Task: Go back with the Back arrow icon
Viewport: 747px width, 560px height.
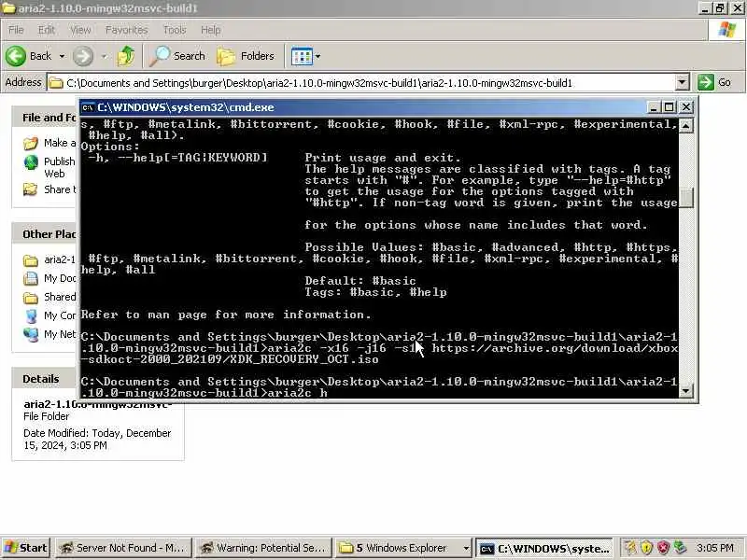Action: [16, 56]
